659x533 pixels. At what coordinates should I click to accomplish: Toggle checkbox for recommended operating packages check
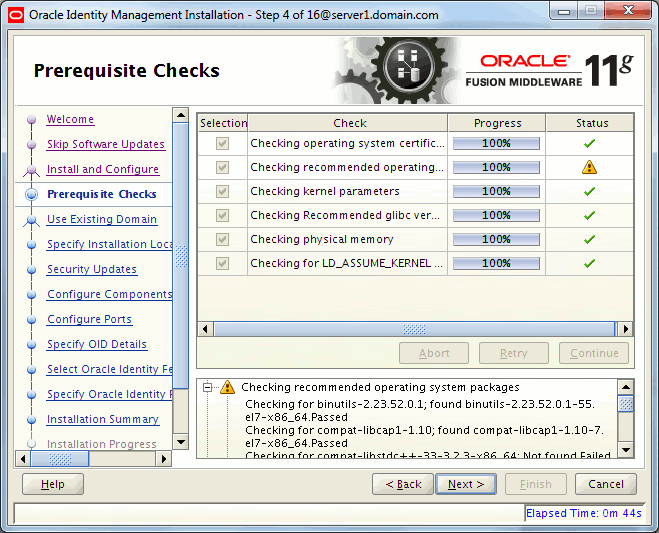tap(222, 167)
